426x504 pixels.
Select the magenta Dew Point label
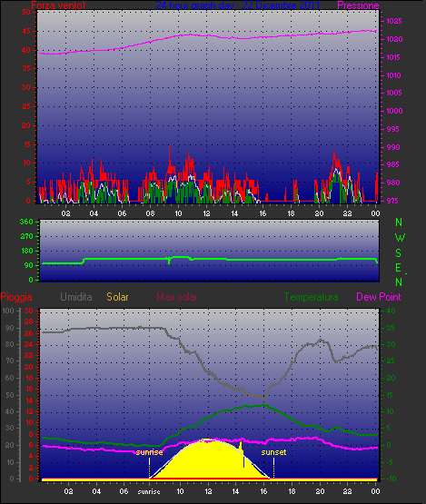tap(379, 297)
